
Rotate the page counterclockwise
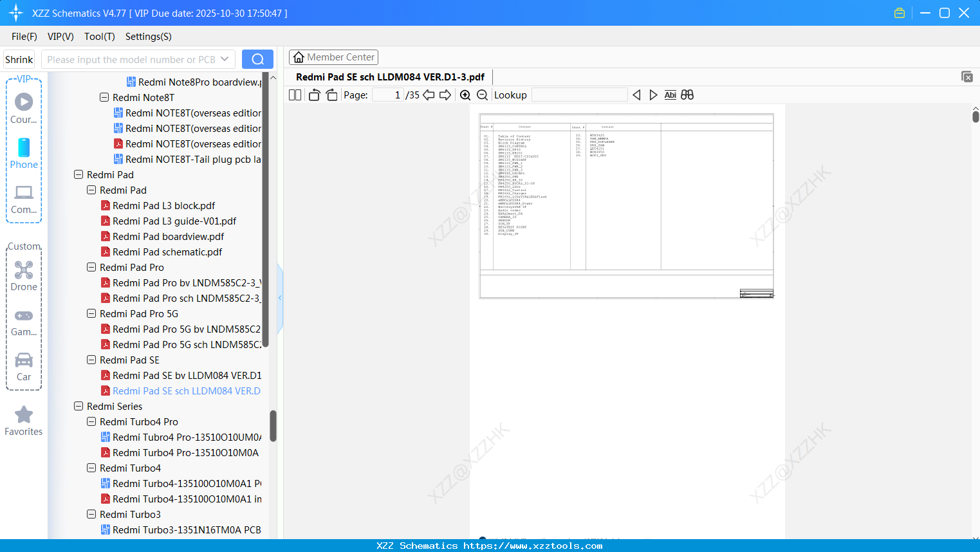pyautogui.click(x=313, y=95)
